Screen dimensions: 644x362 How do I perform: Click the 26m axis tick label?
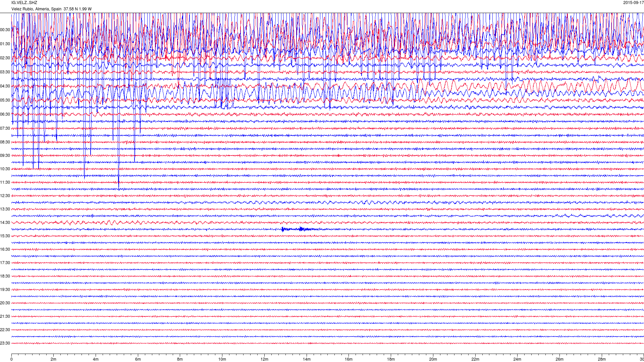pos(559,359)
